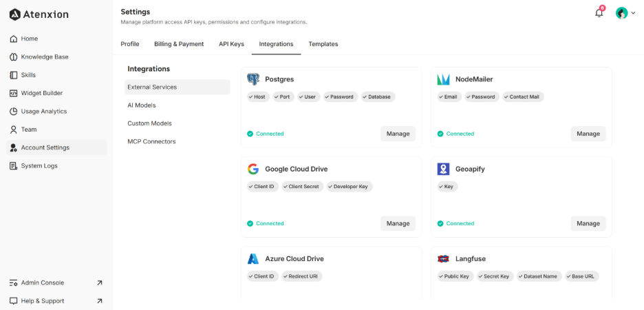
Task: Open the Templates tab
Action: pos(323,44)
